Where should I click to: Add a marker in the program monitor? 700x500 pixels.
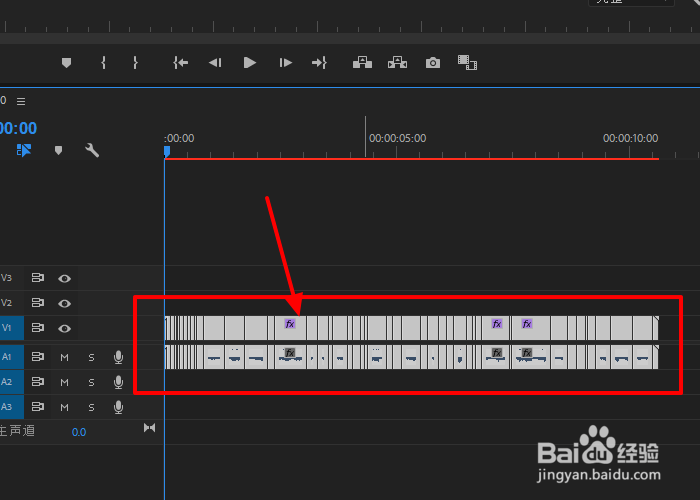click(66, 62)
